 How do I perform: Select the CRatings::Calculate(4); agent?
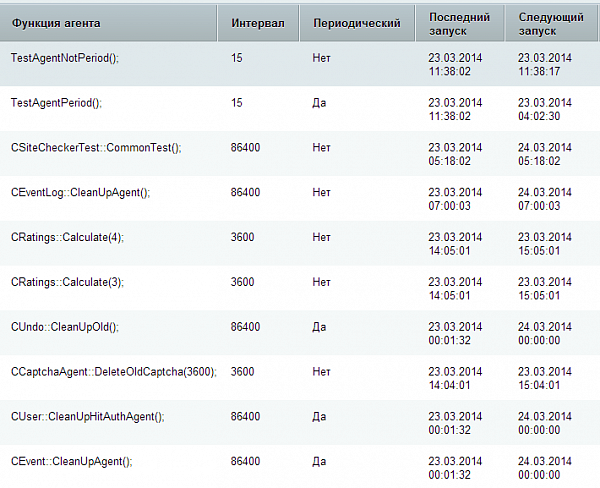(x=67, y=237)
